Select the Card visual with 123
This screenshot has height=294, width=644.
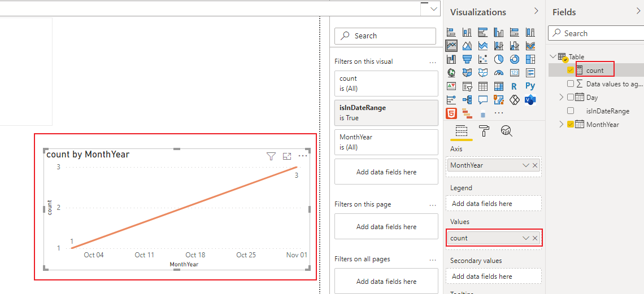pos(515,73)
